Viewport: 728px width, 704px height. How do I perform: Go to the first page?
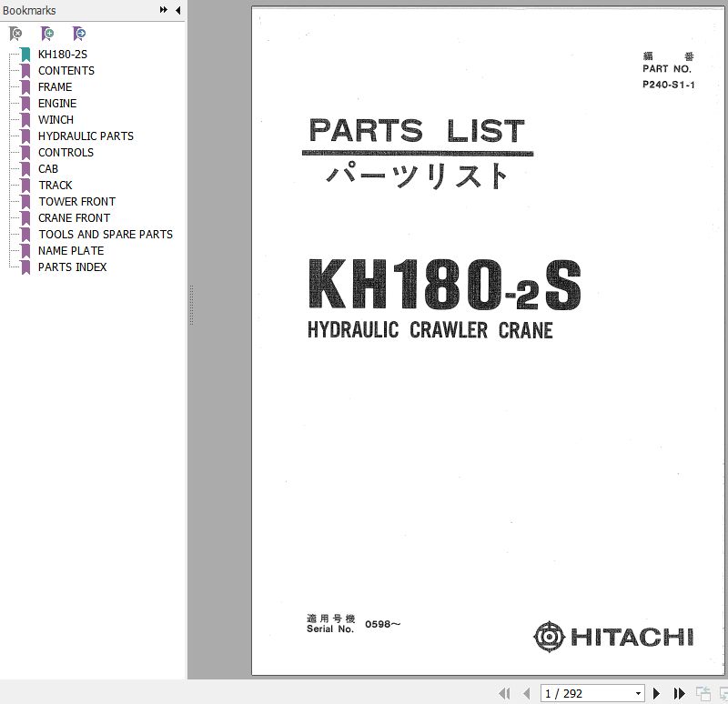(x=504, y=693)
